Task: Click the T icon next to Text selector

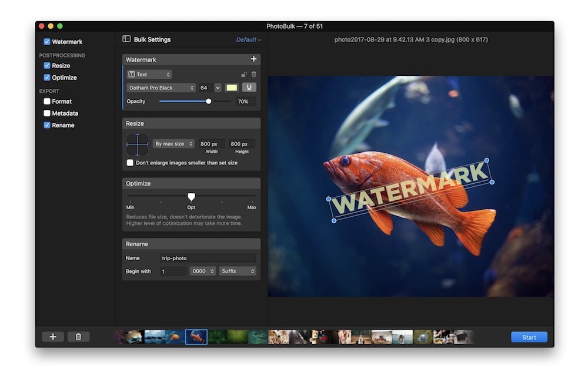Action: coord(133,74)
